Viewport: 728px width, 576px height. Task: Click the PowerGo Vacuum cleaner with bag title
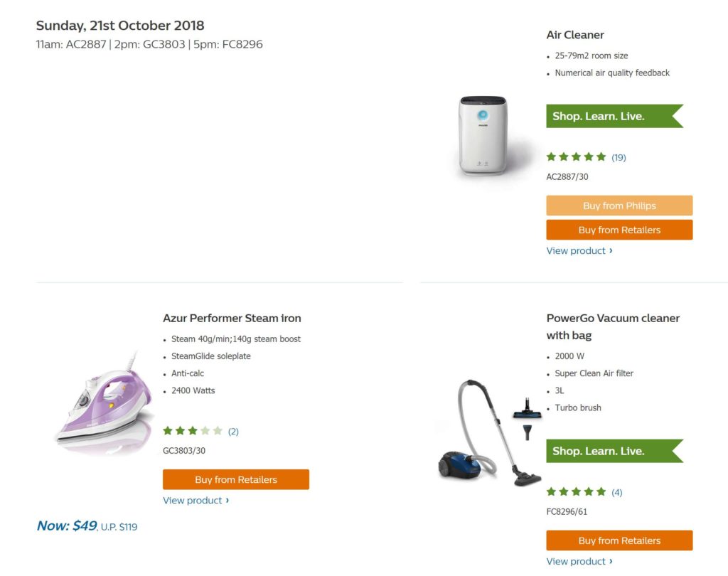click(613, 326)
